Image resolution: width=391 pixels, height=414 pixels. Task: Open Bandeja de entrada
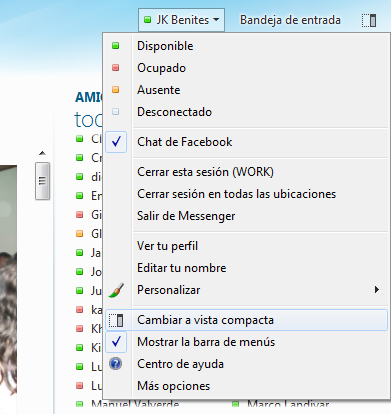point(290,20)
